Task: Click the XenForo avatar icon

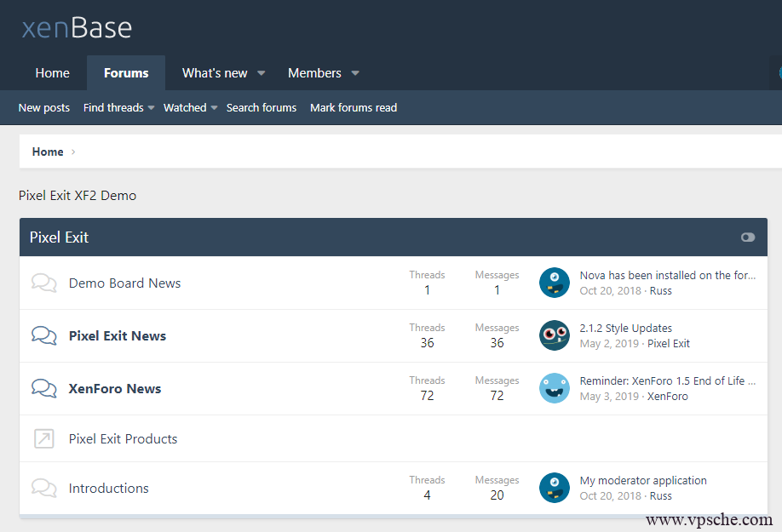Action: [554, 388]
